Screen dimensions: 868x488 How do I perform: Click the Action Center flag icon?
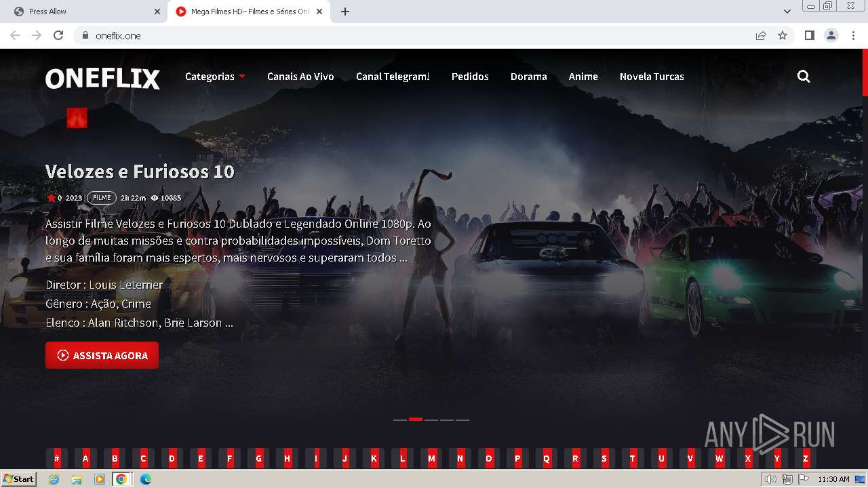click(x=804, y=479)
